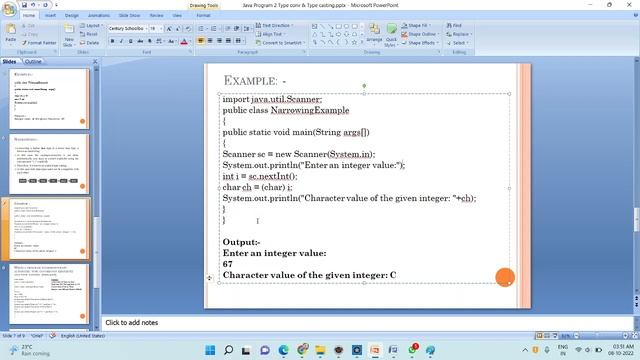Open the Shape Effects menu
640x360 pixels.
point(420,42)
